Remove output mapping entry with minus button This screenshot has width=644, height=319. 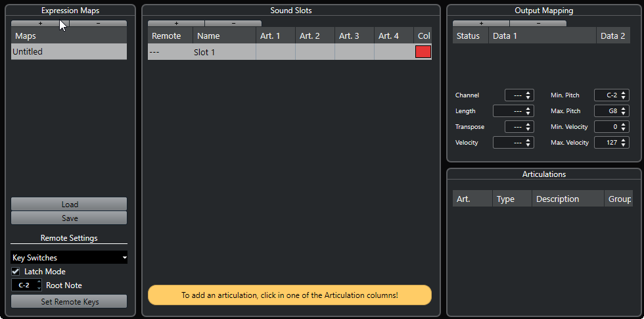pyautogui.click(x=538, y=23)
